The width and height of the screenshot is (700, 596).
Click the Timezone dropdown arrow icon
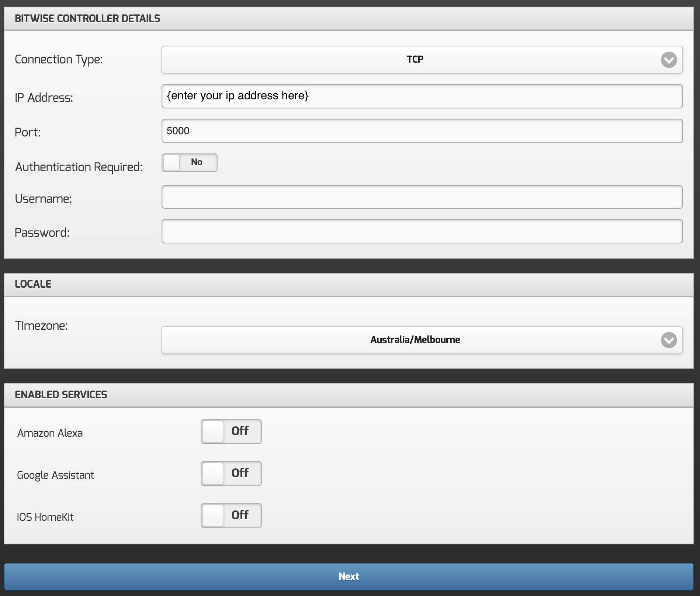(x=669, y=340)
